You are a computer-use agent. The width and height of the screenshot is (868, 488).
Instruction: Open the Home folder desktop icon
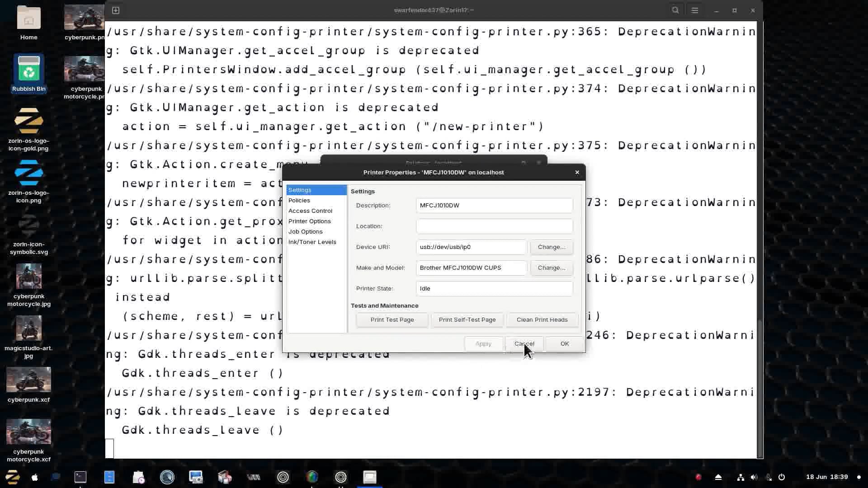click(x=28, y=23)
